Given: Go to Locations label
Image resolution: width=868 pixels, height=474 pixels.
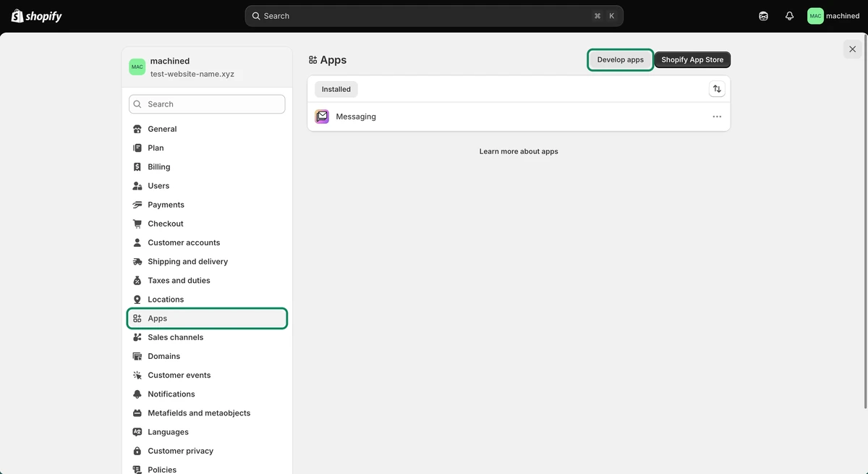Looking at the screenshot, I should (166, 300).
